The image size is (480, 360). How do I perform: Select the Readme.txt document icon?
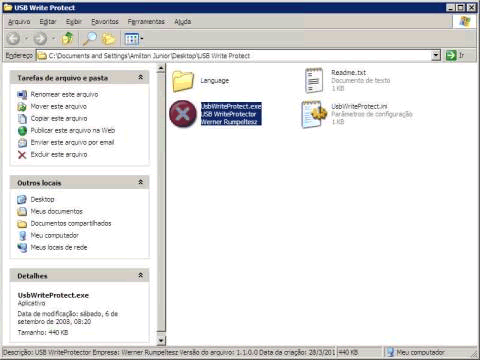314,80
